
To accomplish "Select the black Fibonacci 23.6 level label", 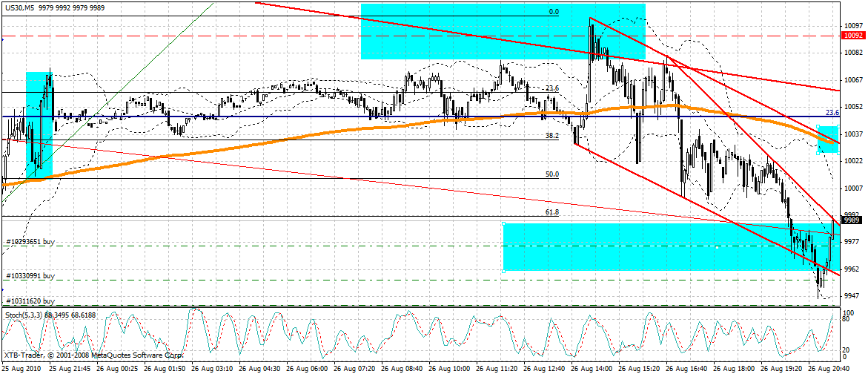I will coord(552,88).
